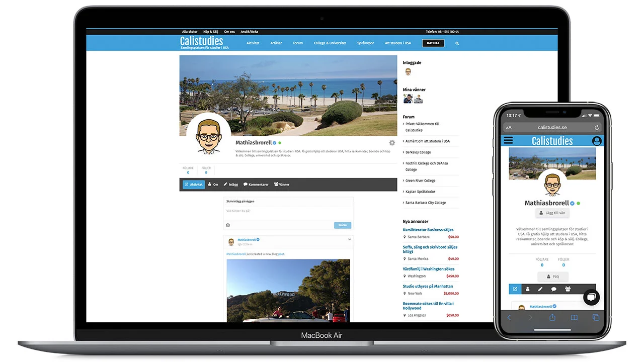644x362 pixels.
Task: Open profile settings gear icon on laptop
Action: pyautogui.click(x=392, y=143)
